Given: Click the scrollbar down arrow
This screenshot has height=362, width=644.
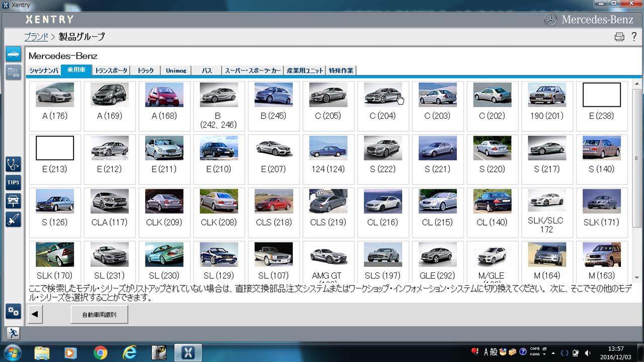Looking at the screenshot, I should (x=637, y=277).
